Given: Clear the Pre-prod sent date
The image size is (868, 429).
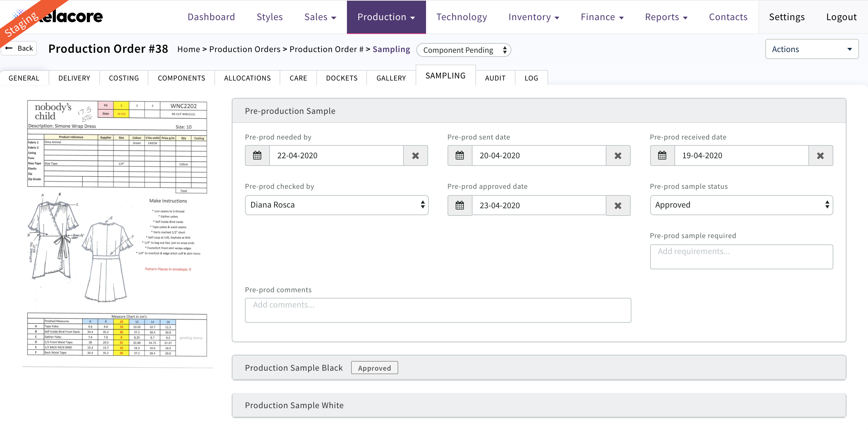Looking at the screenshot, I should 618,155.
